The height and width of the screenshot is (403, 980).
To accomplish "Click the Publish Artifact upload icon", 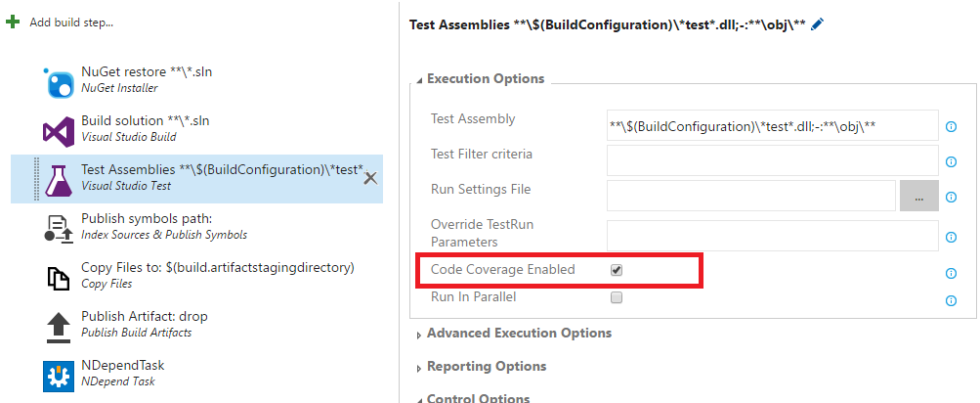I will click(60, 325).
